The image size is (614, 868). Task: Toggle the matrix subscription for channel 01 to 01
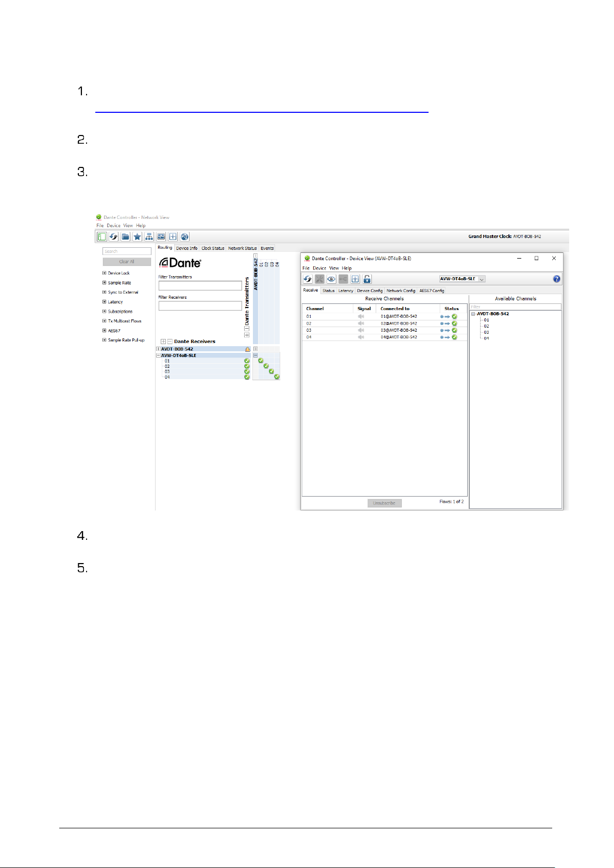(x=261, y=361)
